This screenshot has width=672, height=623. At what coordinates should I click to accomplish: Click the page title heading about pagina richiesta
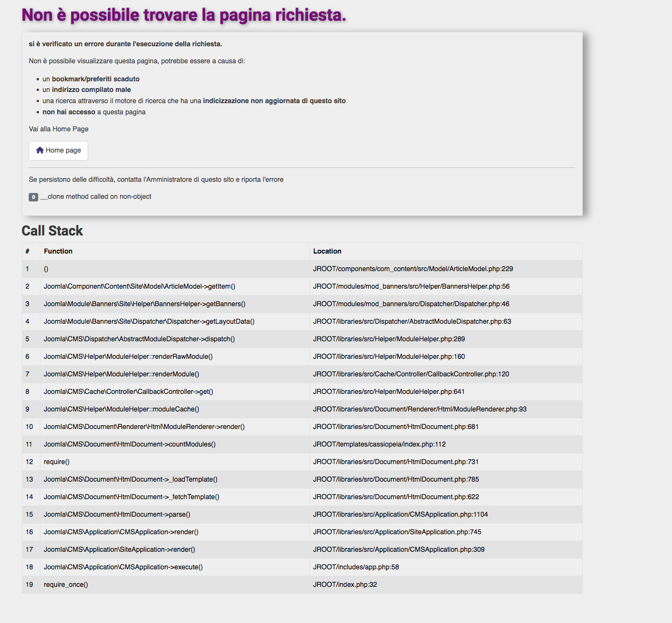click(x=184, y=15)
